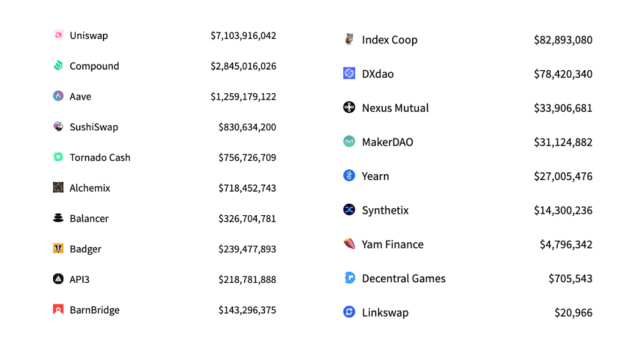Open the DXdao entry name
This screenshot has height=355, width=644.
(378, 74)
